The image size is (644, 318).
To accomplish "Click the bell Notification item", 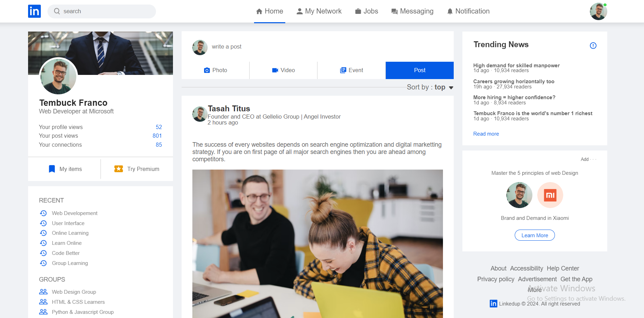I will point(468,11).
